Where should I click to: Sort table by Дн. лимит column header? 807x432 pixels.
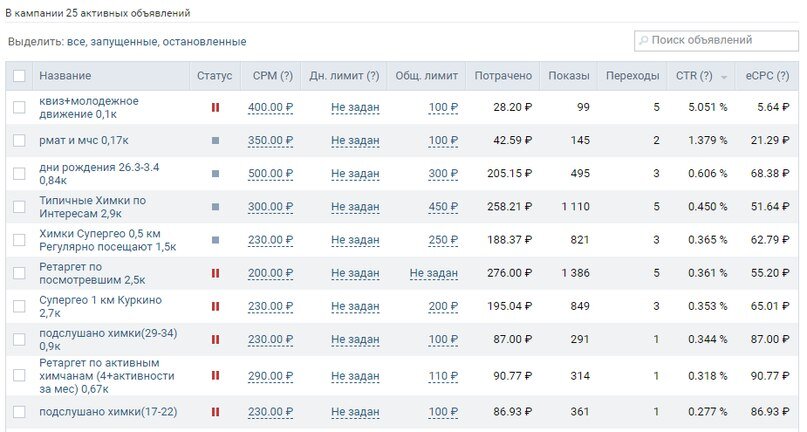[344, 76]
